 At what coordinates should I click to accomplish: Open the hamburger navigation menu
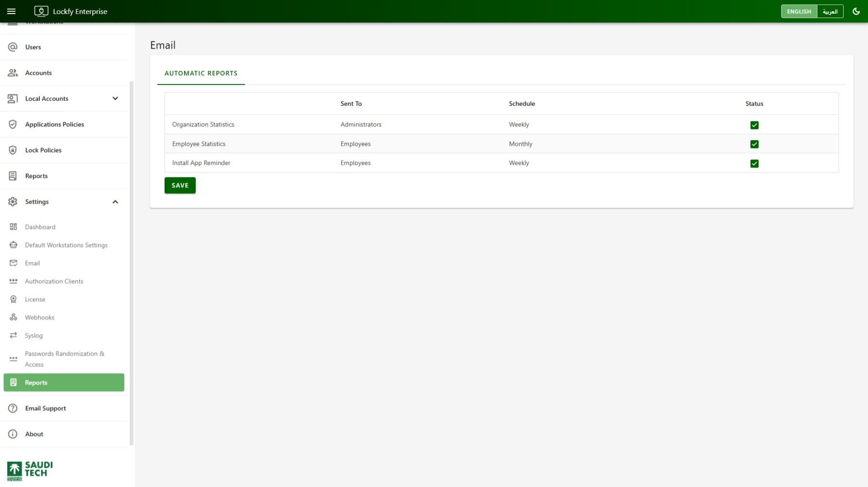click(12, 11)
